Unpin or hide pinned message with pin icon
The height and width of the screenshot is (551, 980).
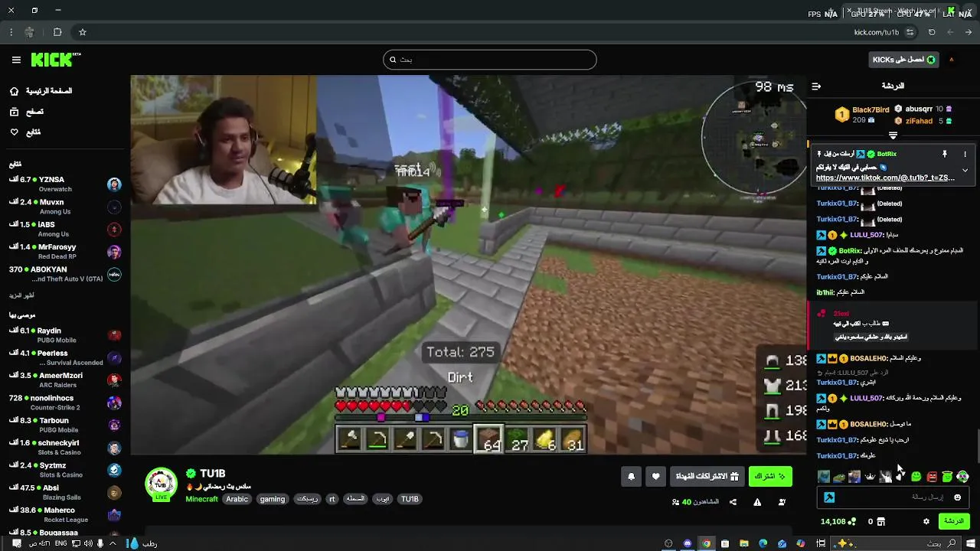(x=944, y=155)
